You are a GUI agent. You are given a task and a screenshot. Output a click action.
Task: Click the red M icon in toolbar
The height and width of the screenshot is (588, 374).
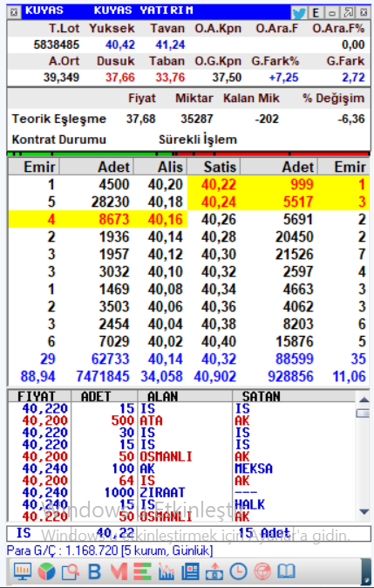tap(119, 571)
